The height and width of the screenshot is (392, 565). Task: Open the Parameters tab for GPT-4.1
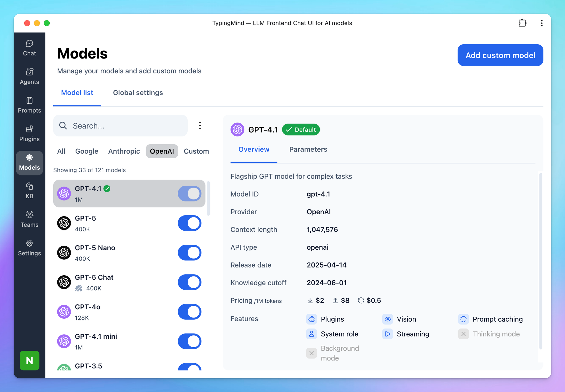pyautogui.click(x=308, y=149)
